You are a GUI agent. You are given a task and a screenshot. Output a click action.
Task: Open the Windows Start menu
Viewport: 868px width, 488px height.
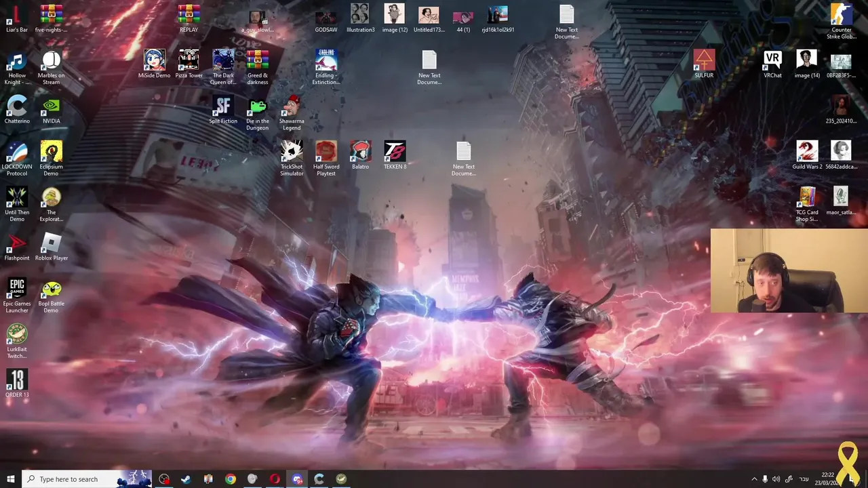pyautogui.click(x=10, y=479)
